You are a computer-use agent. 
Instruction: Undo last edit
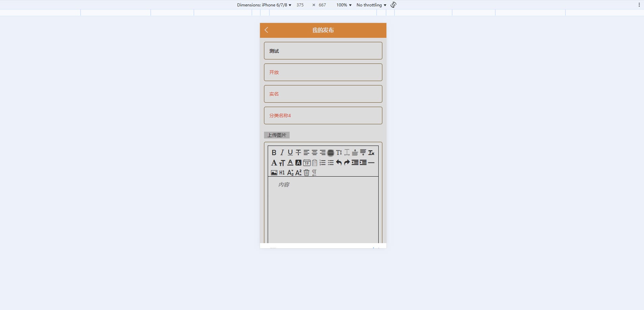339,163
